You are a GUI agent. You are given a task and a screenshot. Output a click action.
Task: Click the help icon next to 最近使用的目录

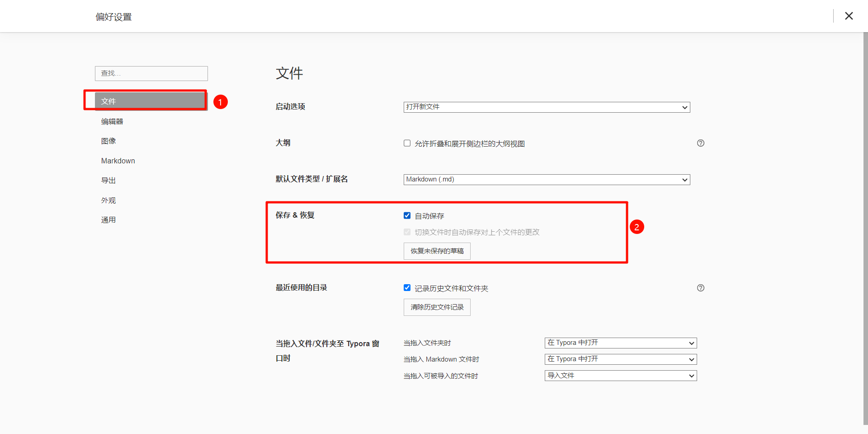tap(700, 288)
